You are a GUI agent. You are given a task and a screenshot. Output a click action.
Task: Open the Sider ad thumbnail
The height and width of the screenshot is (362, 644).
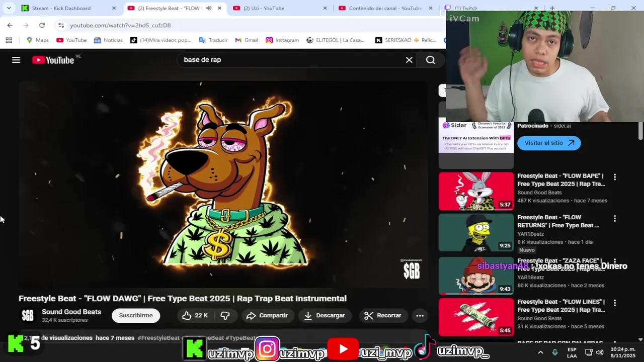[476, 137]
